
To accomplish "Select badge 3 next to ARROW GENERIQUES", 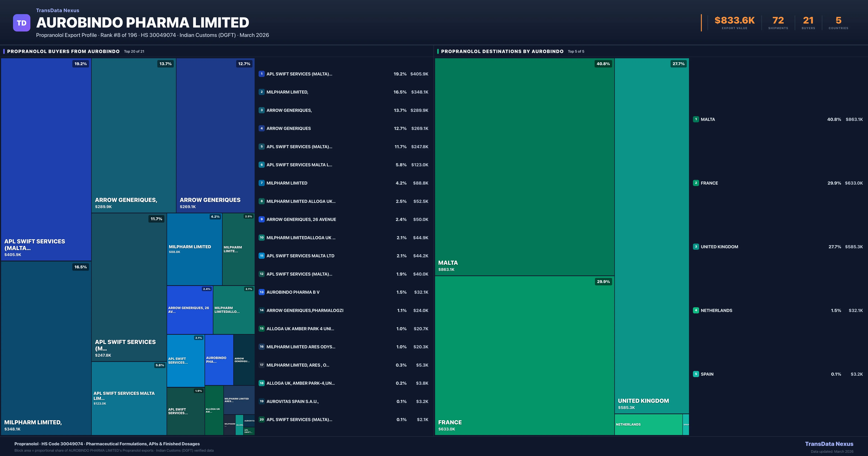I will click(262, 110).
